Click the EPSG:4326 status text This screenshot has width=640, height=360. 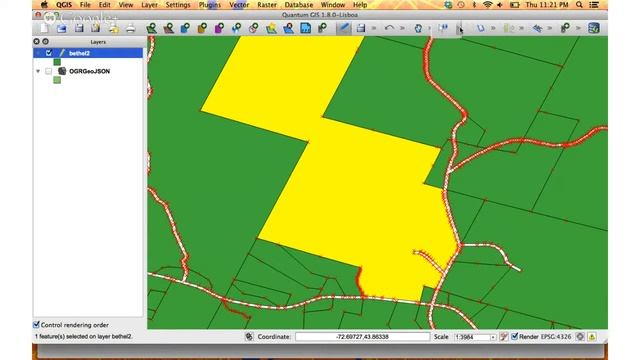556,337
